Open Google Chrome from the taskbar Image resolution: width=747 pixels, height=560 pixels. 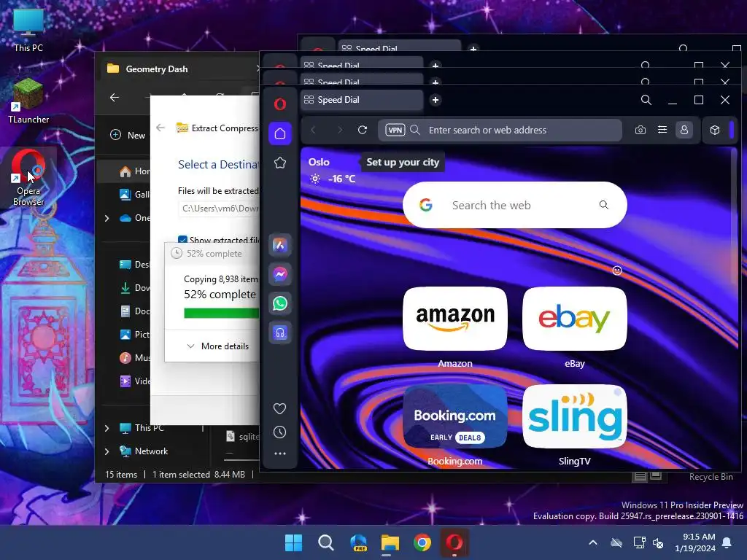point(422,542)
